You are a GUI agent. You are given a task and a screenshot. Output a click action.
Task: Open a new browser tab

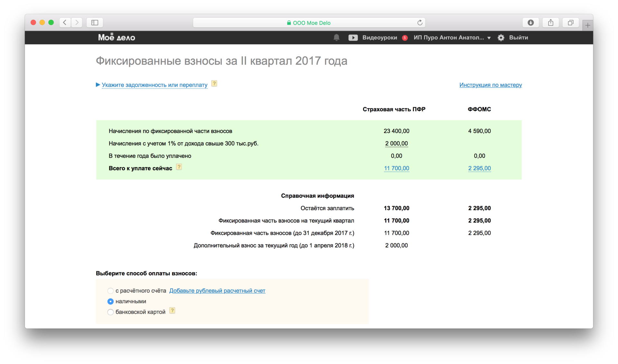(x=588, y=25)
